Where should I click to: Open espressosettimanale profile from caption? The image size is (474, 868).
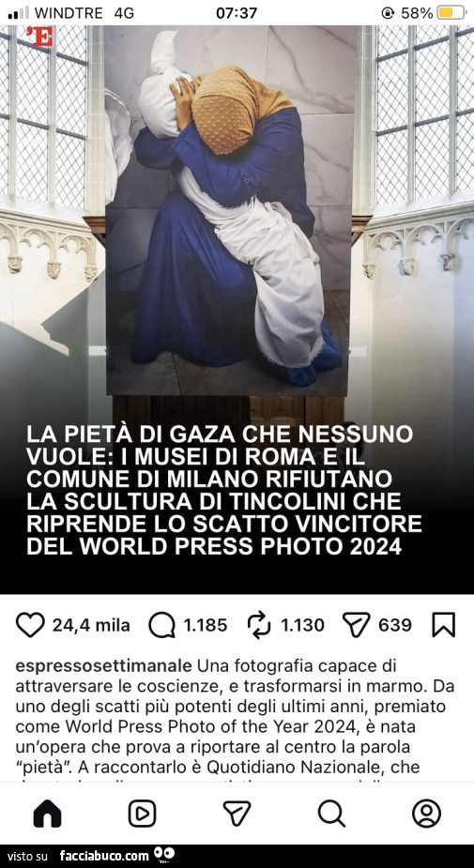[x=104, y=664]
